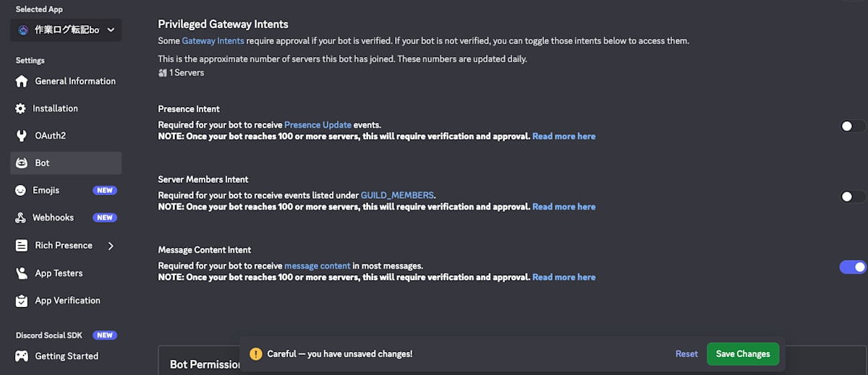Open the Presence Update link
Screen dimensions: 868x375
tap(318, 125)
